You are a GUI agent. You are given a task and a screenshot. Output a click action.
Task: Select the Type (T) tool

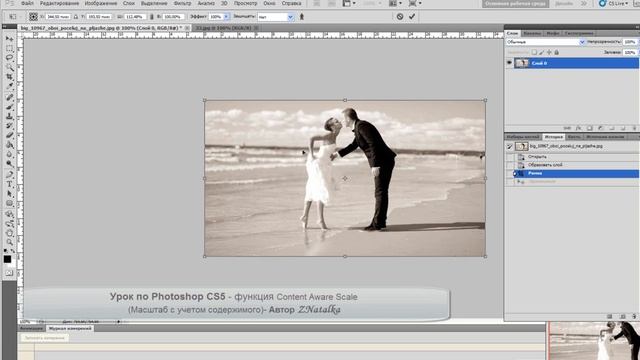9,184
